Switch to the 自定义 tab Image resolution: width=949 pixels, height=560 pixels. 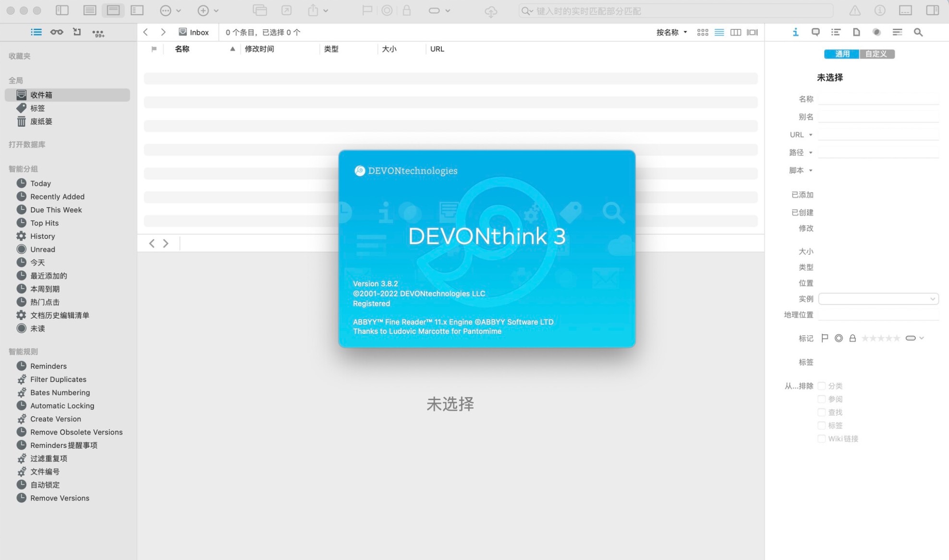coord(876,54)
